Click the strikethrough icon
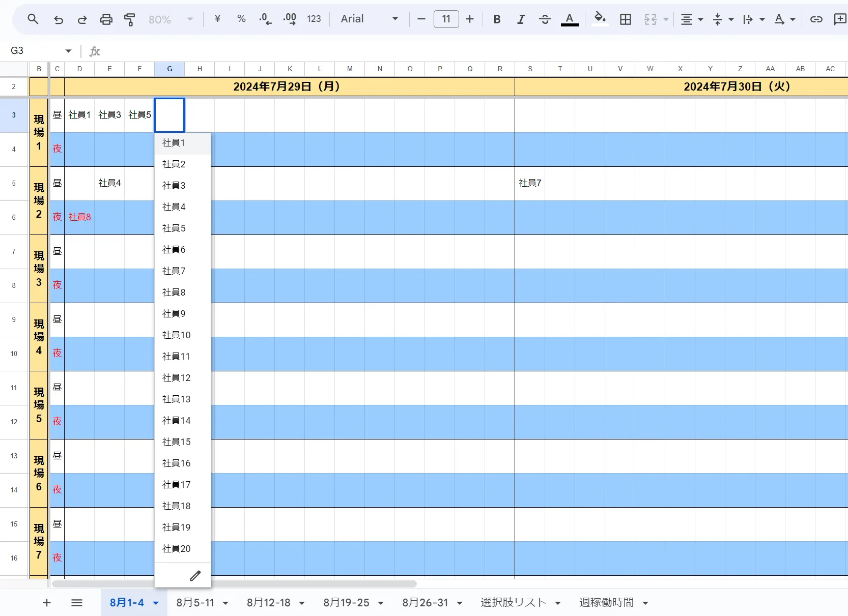Viewport: 848px width, 616px height. pos(545,19)
